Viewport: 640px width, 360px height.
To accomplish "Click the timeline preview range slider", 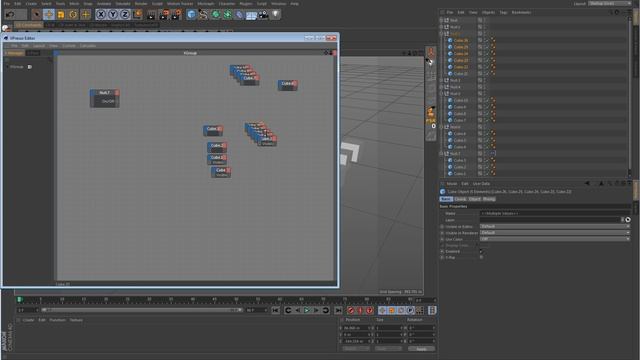I will click(141, 310).
